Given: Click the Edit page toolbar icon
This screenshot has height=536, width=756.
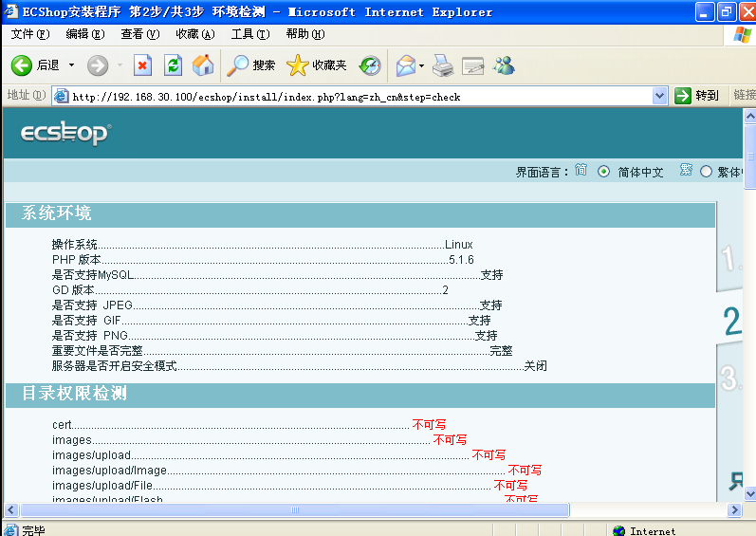Looking at the screenshot, I should click(x=473, y=65).
